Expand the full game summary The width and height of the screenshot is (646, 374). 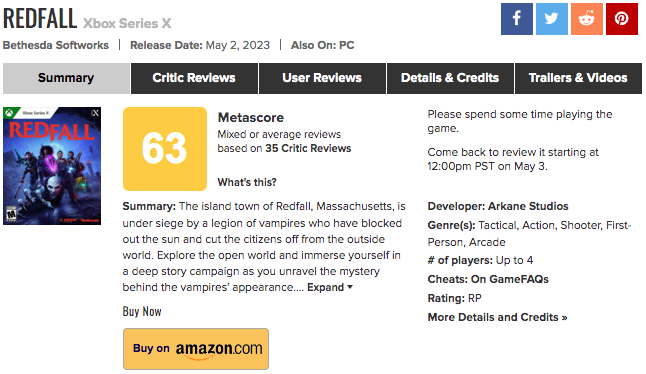pyautogui.click(x=325, y=287)
